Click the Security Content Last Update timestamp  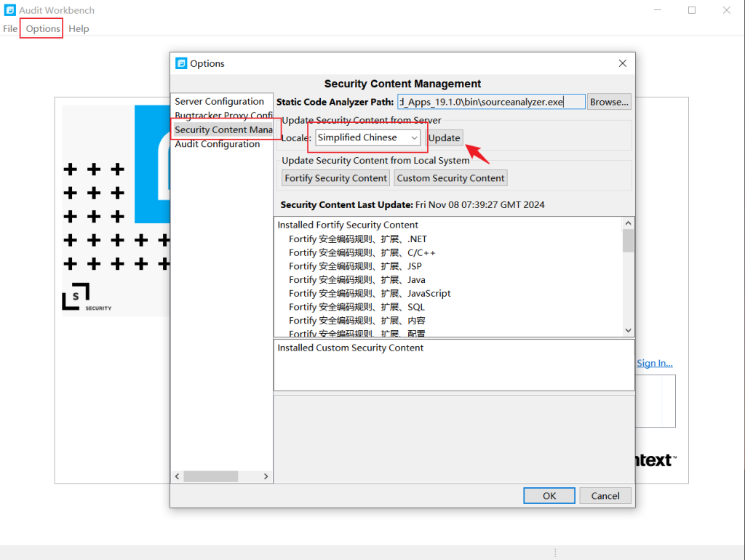coord(480,204)
